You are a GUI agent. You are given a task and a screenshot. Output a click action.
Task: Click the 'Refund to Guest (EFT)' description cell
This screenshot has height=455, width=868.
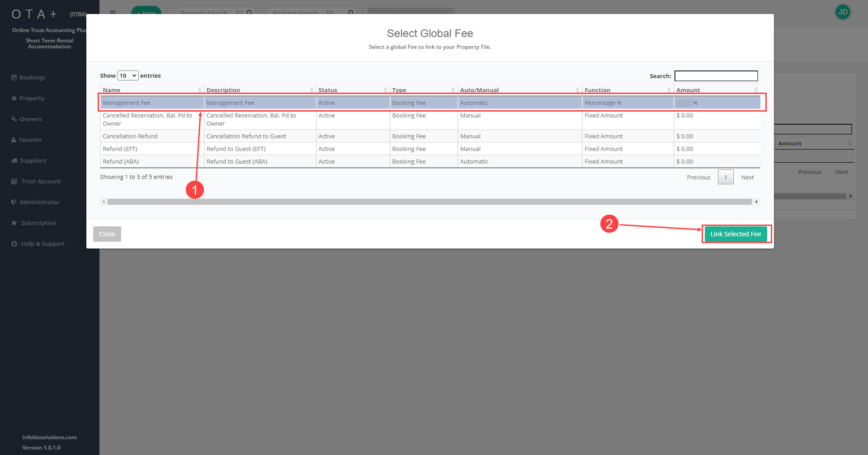pyautogui.click(x=260, y=149)
